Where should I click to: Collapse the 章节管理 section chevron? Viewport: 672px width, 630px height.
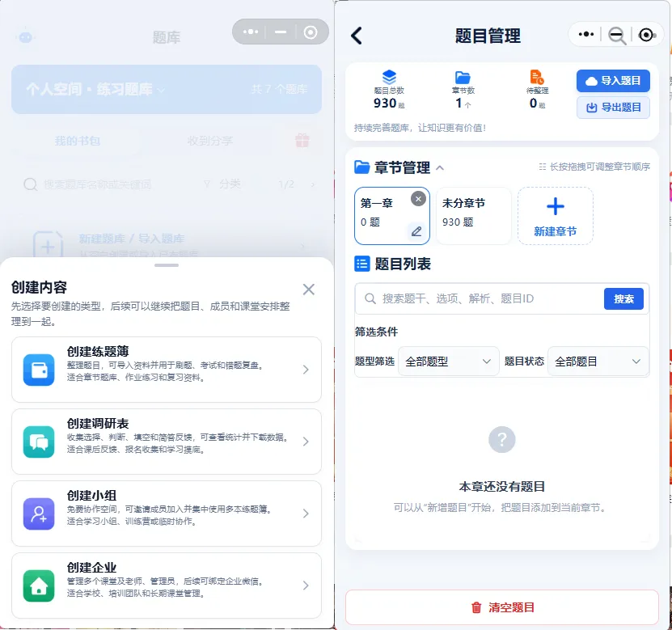pos(440,167)
